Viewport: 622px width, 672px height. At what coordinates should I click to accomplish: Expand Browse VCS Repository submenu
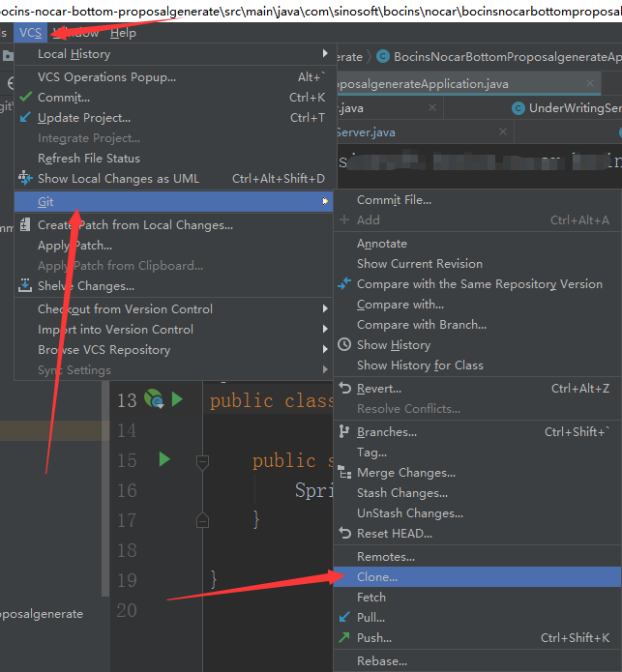(x=325, y=349)
